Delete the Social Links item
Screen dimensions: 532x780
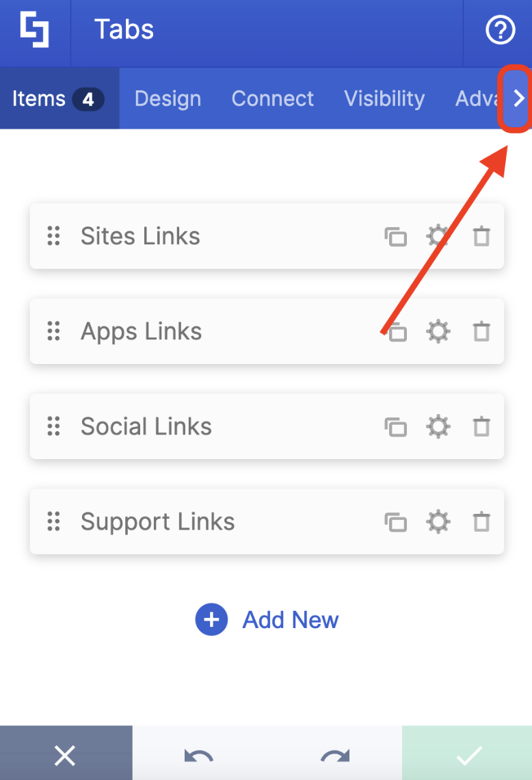(x=481, y=427)
